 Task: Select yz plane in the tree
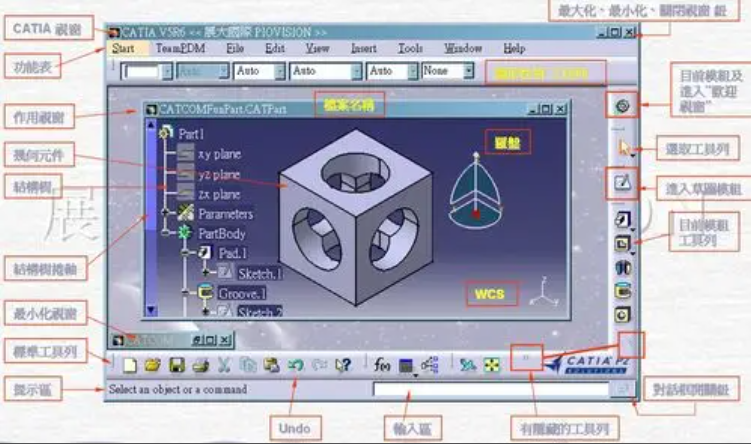pos(219,175)
